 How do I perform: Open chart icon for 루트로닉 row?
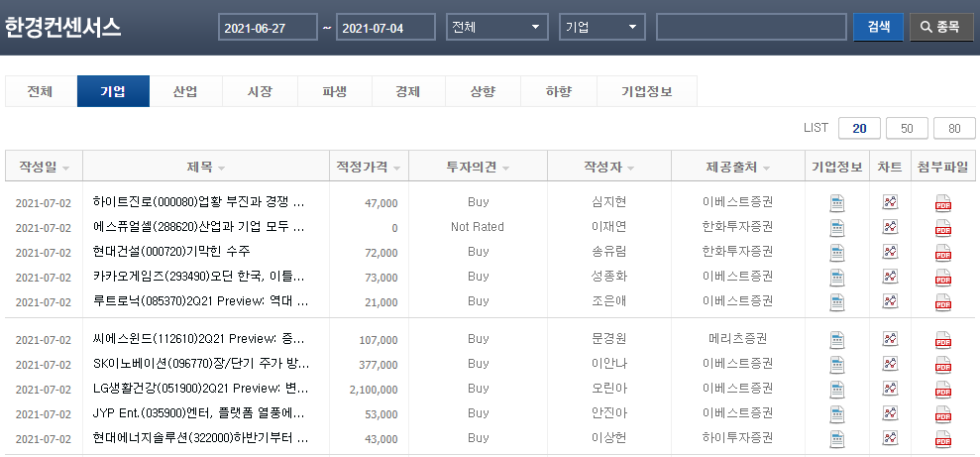890,300
